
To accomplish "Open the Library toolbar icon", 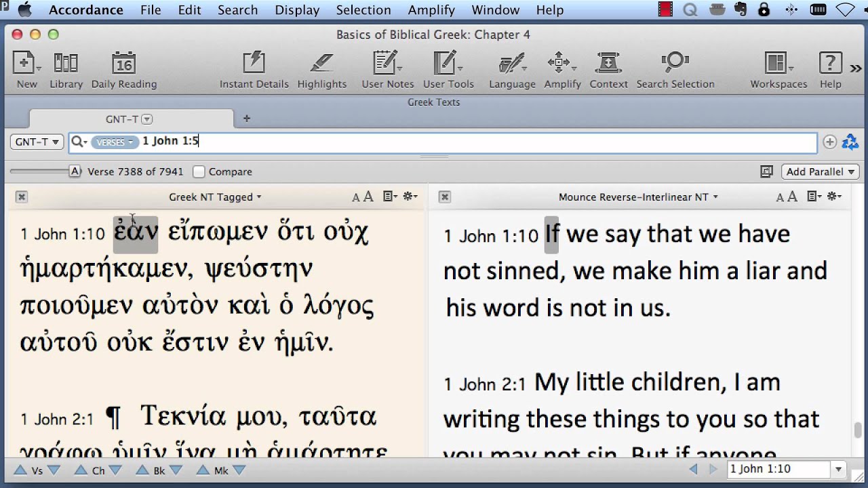I will [66, 63].
